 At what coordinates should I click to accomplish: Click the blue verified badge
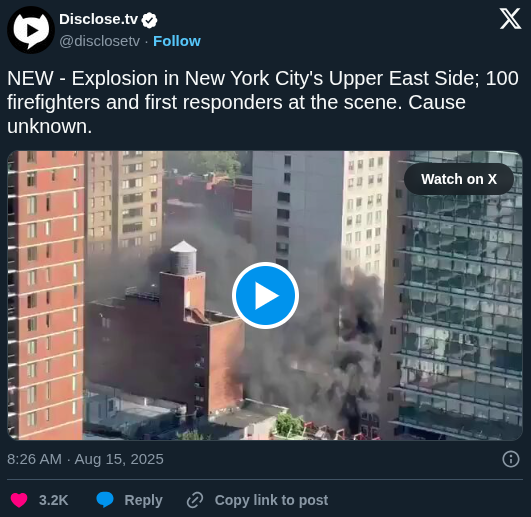149,20
